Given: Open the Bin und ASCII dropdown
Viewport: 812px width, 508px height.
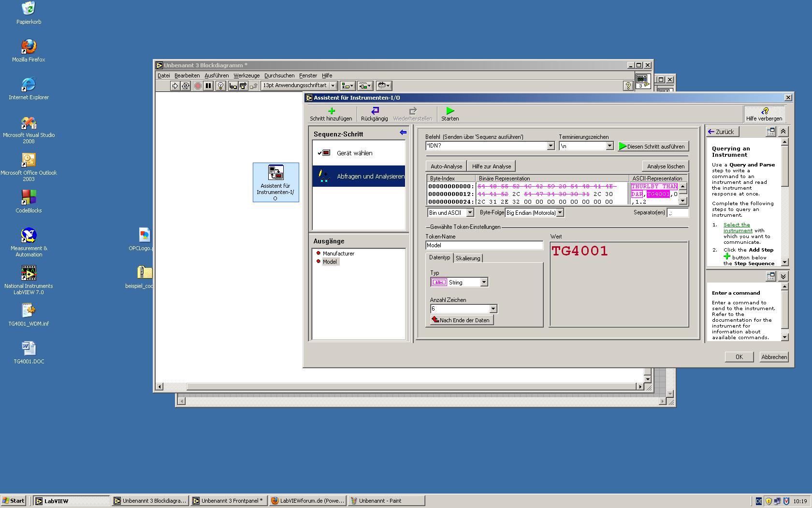Looking at the screenshot, I should click(x=470, y=213).
